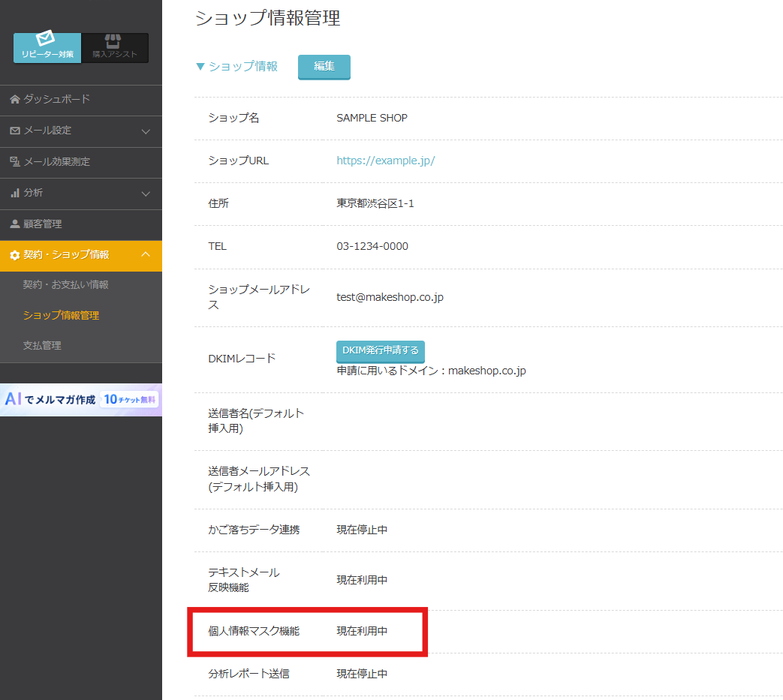Click the 送信者メールアドレス(デフォルト挿入用) label

click(x=259, y=479)
